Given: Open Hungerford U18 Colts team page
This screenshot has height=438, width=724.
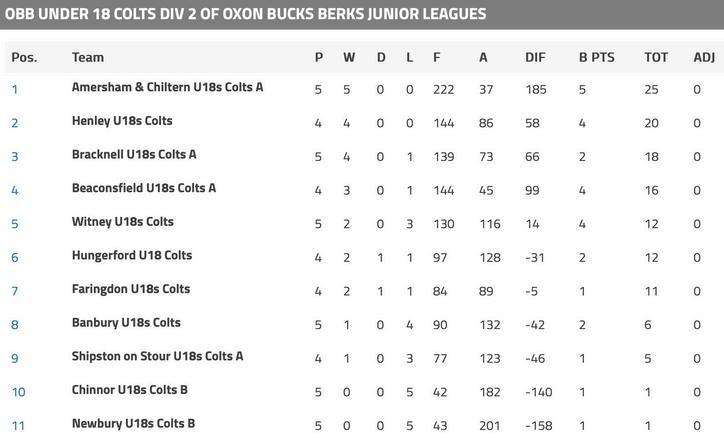Looking at the screenshot, I should [x=132, y=256].
